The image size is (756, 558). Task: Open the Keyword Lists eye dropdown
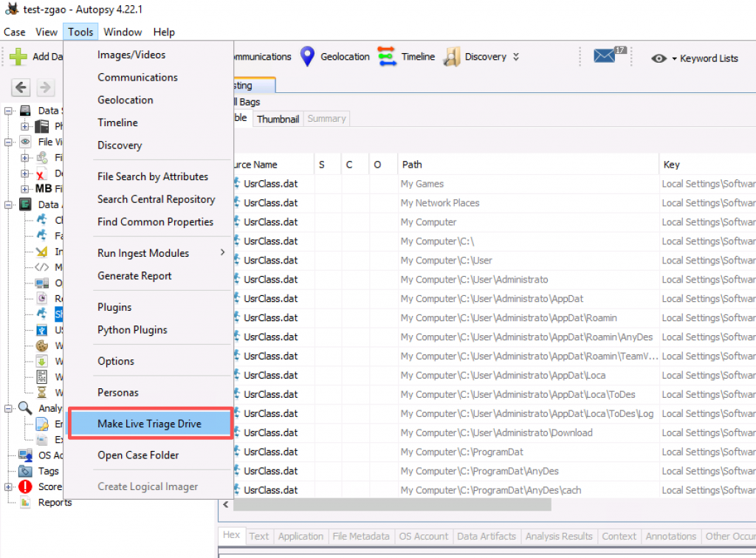pyautogui.click(x=659, y=58)
